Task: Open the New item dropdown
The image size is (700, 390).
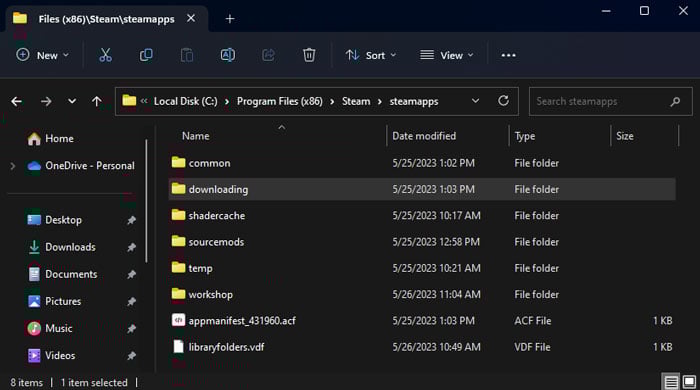Action: (42, 55)
